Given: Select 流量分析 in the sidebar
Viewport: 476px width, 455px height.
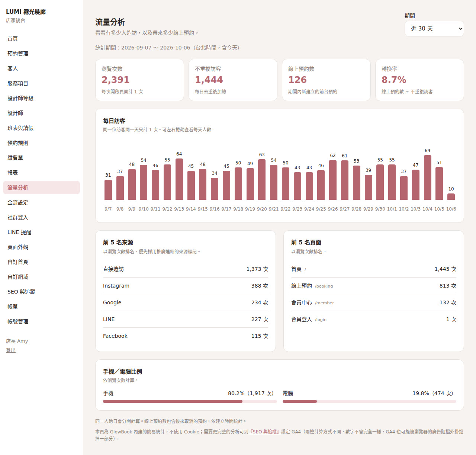Looking at the screenshot, I should 41,188.
